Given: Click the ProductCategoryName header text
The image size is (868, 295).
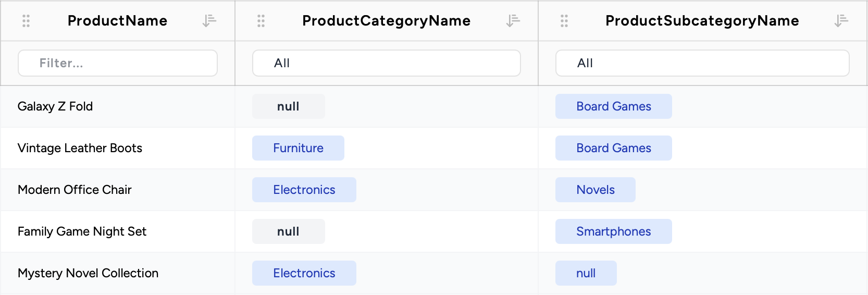Looking at the screenshot, I should tap(386, 21).
